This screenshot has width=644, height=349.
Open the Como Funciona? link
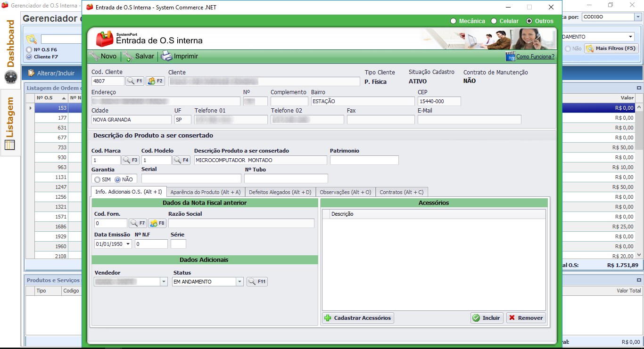coord(535,57)
